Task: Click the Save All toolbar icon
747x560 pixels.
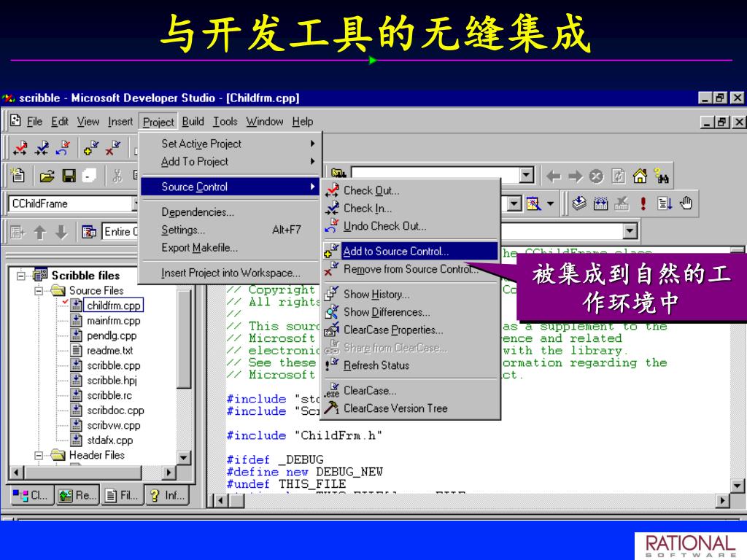Action: 90,176
